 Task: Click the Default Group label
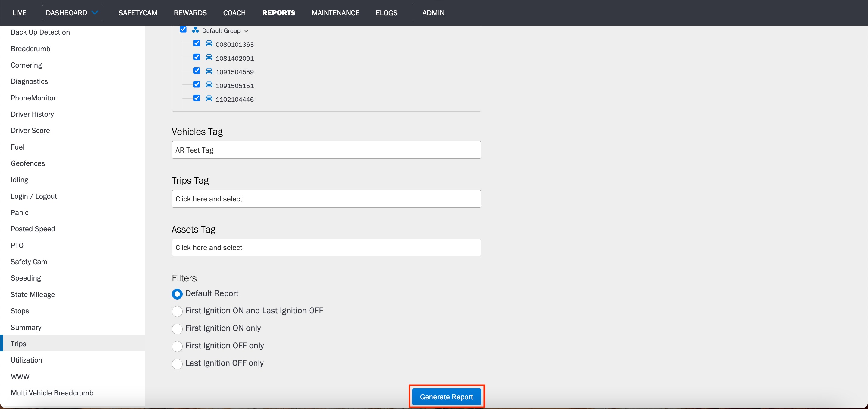[221, 31]
